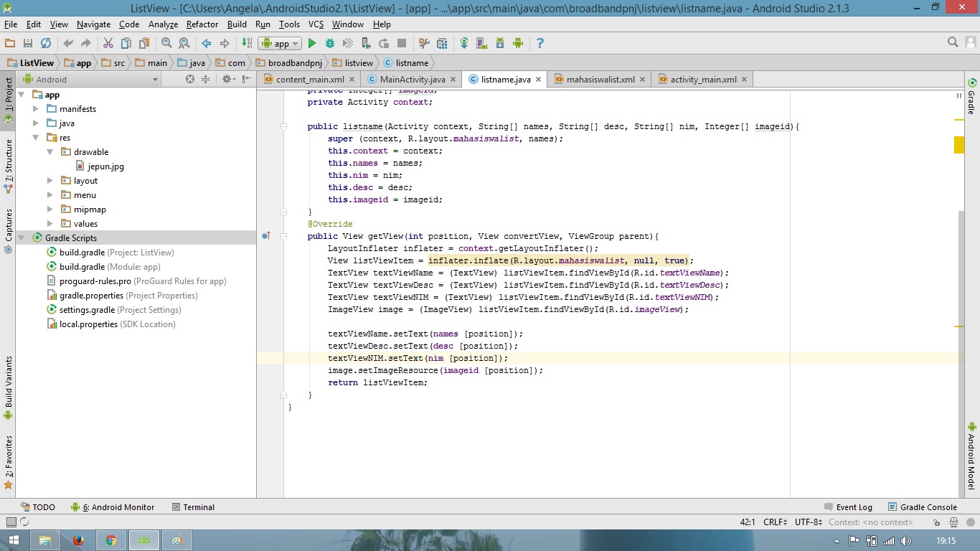Undo last action with the back arrow icon
This screenshot has width=980, height=551.
tap(67, 43)
